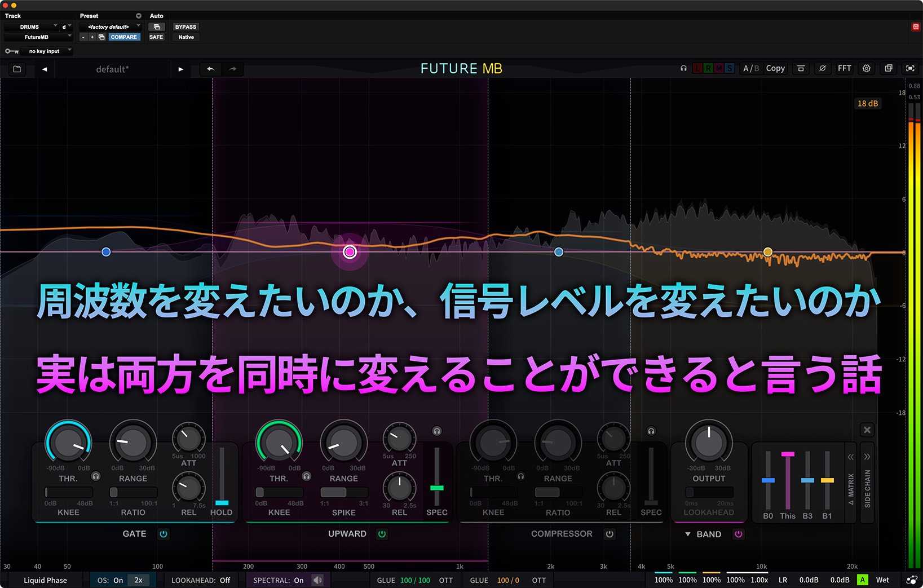
Task: Open the factory default preset dropdown
Action: point(111,26)
